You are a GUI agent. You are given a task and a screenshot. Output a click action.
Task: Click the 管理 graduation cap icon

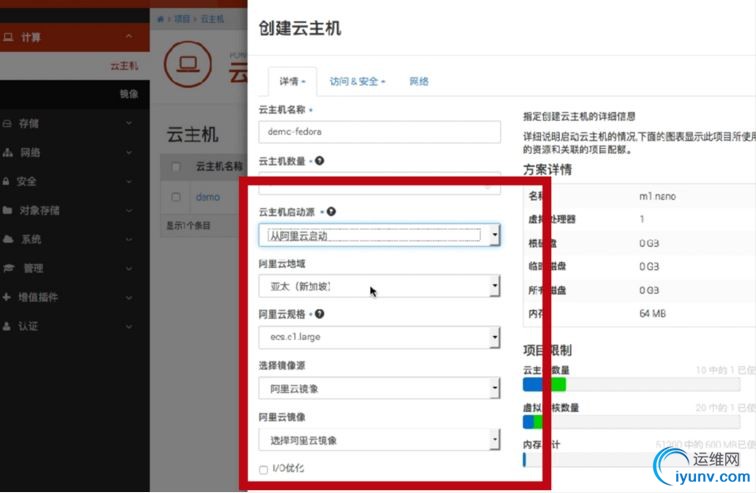9,268
